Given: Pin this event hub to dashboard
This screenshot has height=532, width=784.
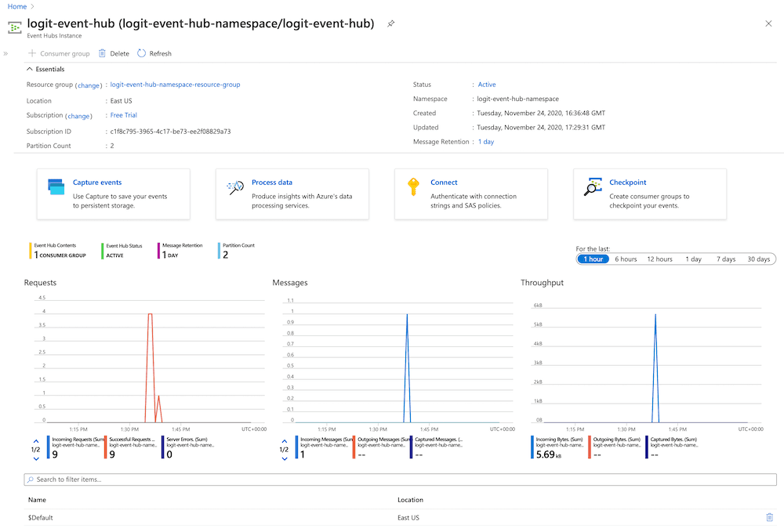Looking at the screenshot, I should [x=390, y=24].
